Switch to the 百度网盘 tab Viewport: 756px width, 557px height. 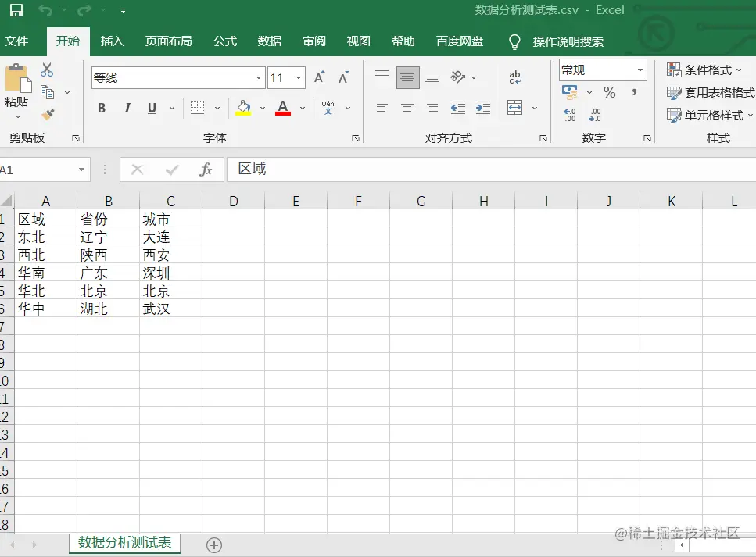(x=460, y=41)
